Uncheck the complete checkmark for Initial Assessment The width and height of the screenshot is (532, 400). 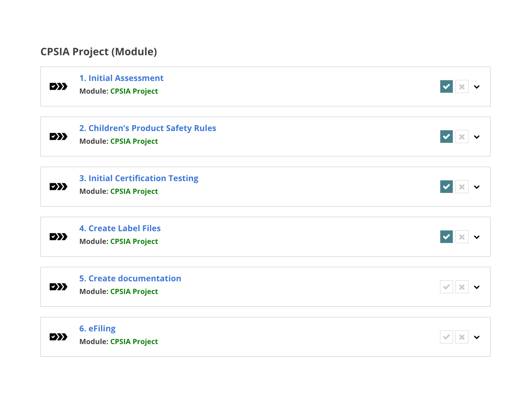coord(447,86)
